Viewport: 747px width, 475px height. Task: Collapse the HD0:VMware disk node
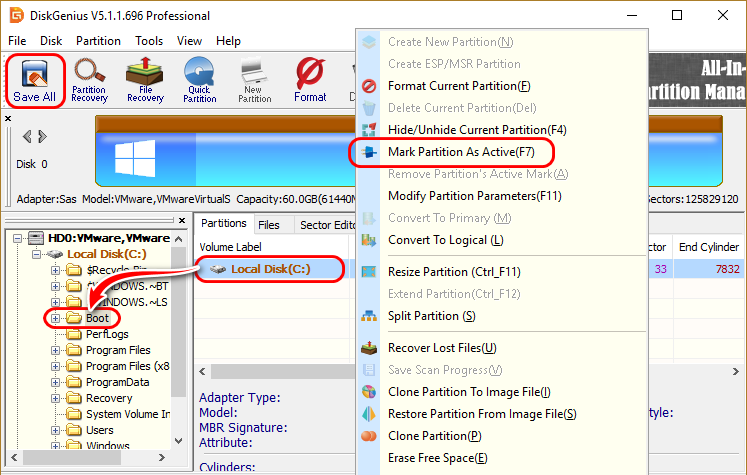18,238
